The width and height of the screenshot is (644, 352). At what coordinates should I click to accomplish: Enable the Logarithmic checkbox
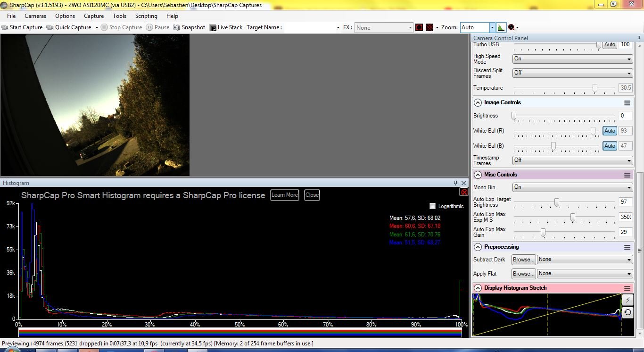click(432, 206)
